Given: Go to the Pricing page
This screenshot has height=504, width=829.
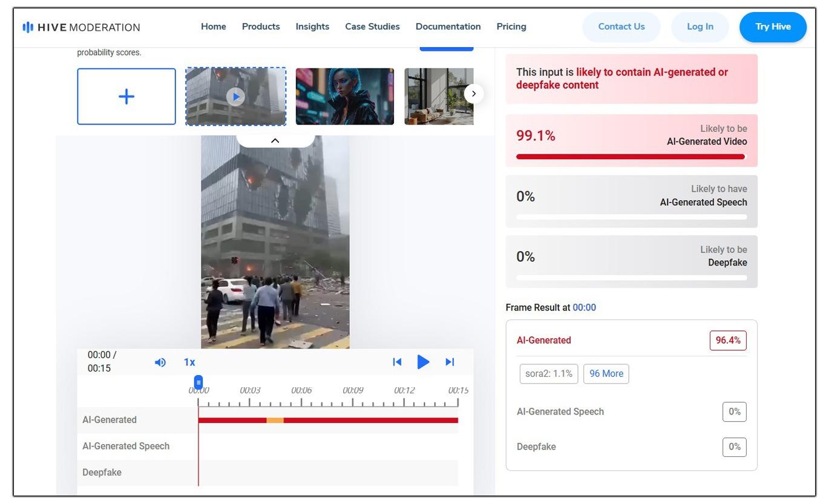Looking at the screenshot, I should [x=511, y=27].
